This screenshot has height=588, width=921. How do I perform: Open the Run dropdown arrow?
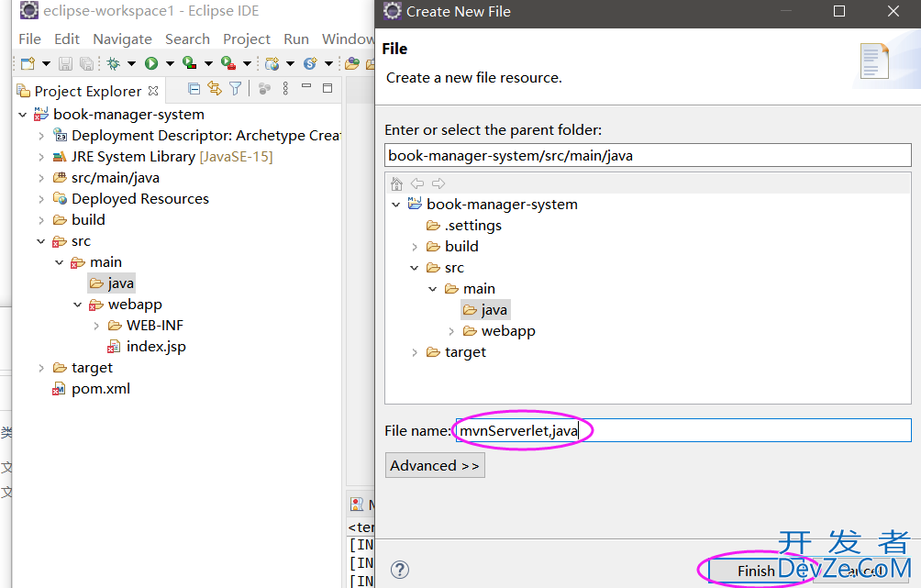point(170,63)
